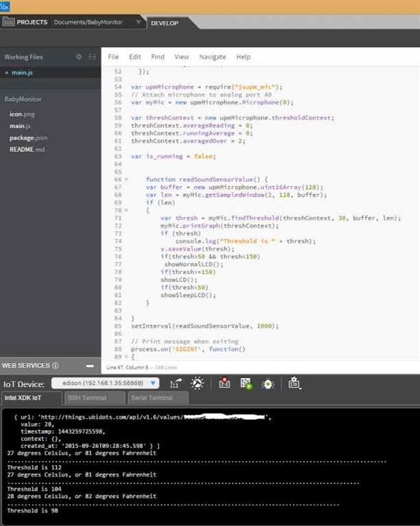
Task: Open the Find menu
Action: click(x=158, y=57)
